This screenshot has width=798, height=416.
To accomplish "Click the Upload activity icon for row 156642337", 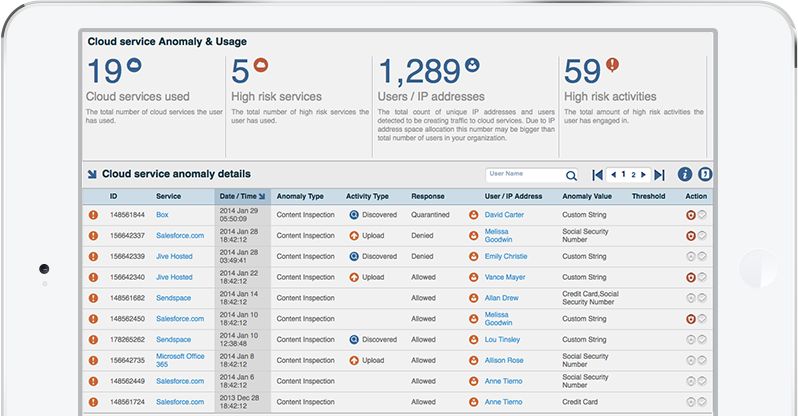I will (x=354, y=236).
